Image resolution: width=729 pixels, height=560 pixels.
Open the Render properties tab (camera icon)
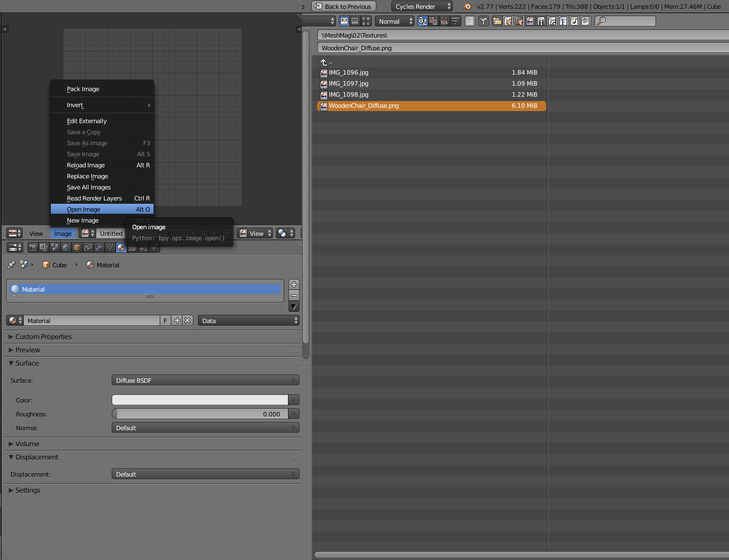click(x=33, y=247)
